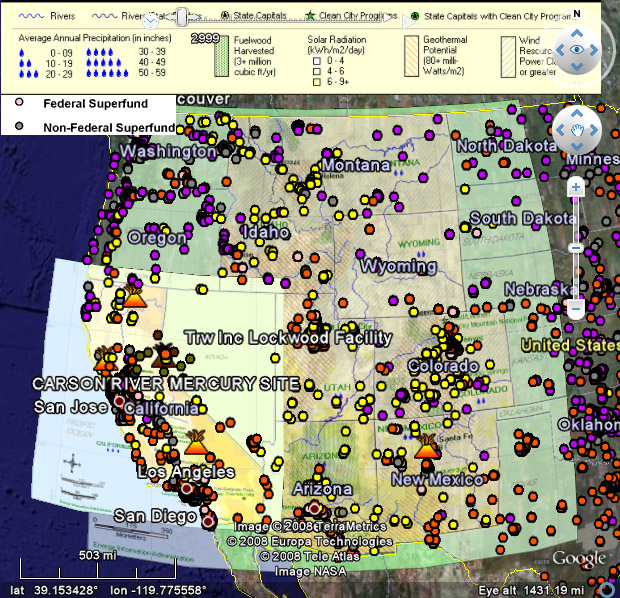The height and width of the screenshot is (598, 620).
Task: Click the hand icon in the move joystick
Action: click(575, 129)
